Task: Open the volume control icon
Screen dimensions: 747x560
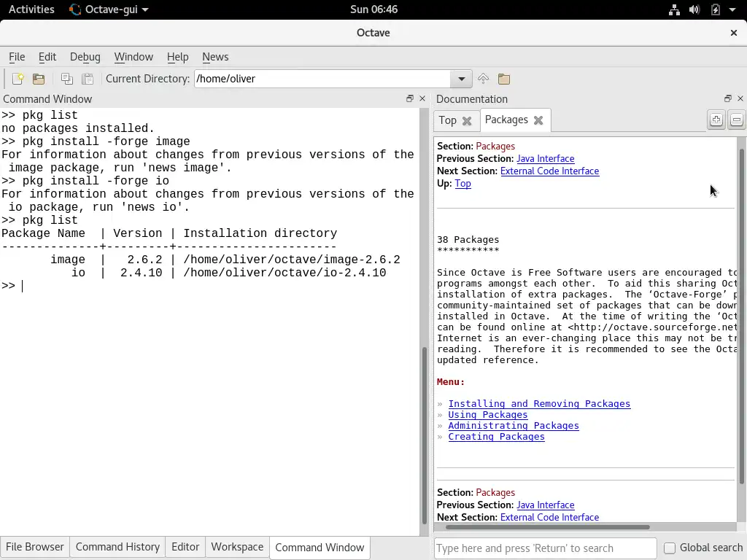Action: (x=694, y=9)
